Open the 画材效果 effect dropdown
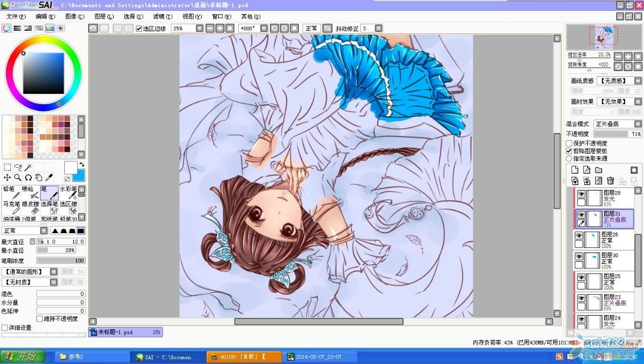Viewport: 644px width, 364px height. pos(638,101)
